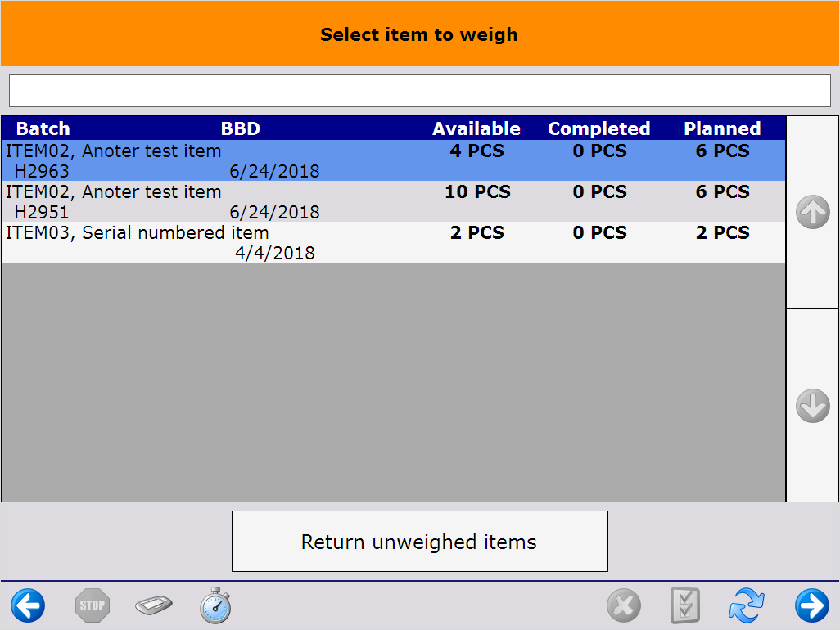
Task: Click the Available column header
Action: (x=476, y=128)
